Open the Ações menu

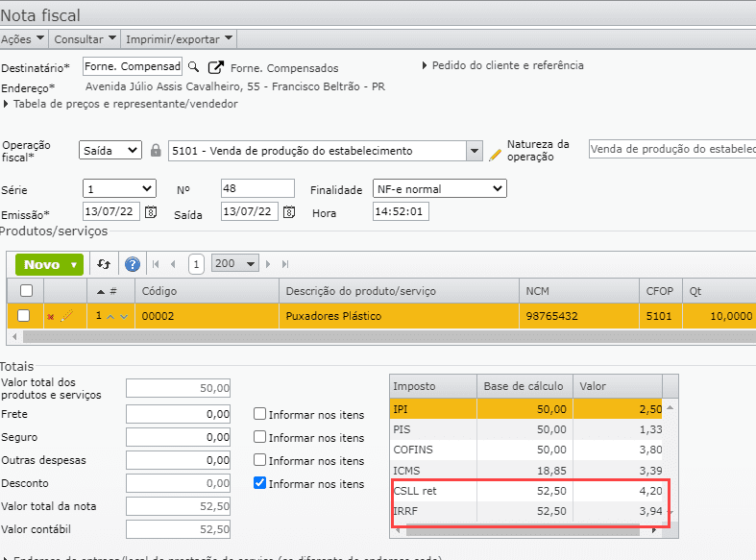pos(23,39)
